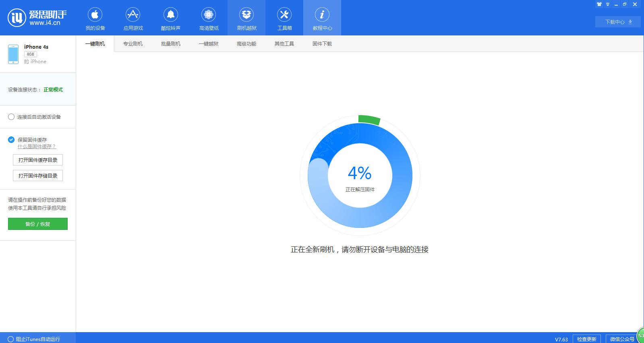Click 正在解压固件 status text

(x=360, y=189)
